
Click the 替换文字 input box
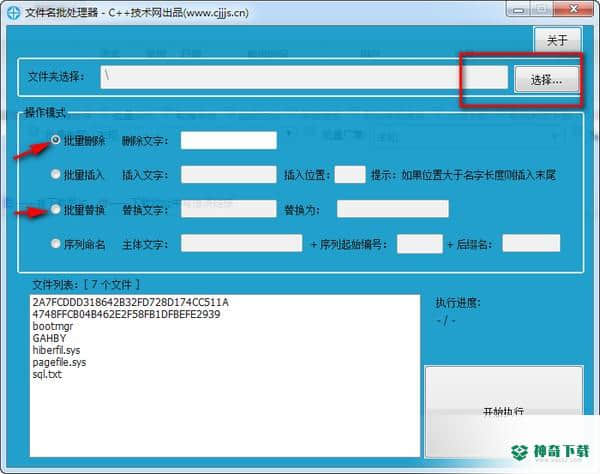coord(229,209)
